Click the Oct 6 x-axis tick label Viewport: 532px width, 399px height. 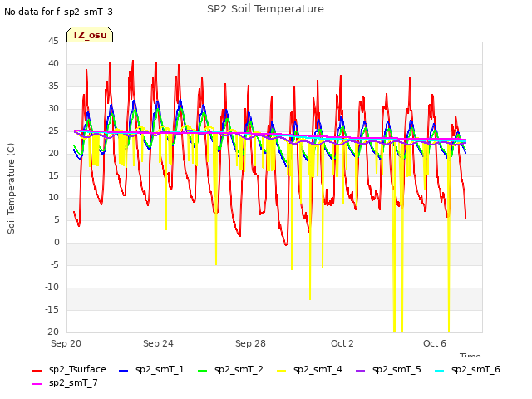click(435, 343)
